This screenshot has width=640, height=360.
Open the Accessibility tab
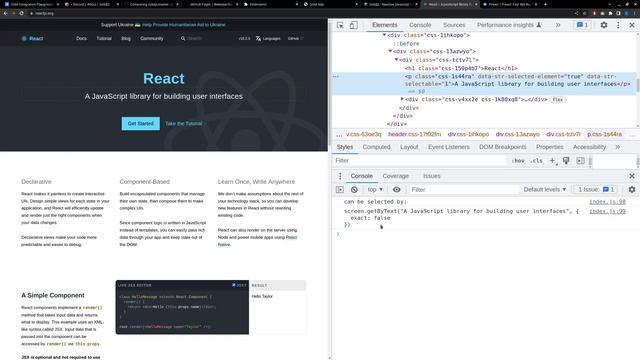(x=589, y=147)
